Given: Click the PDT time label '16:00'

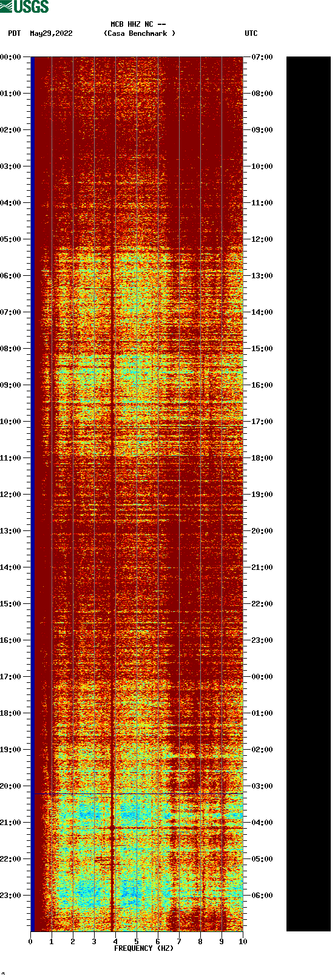Looking at the screenshot, I should pos(11,640).
